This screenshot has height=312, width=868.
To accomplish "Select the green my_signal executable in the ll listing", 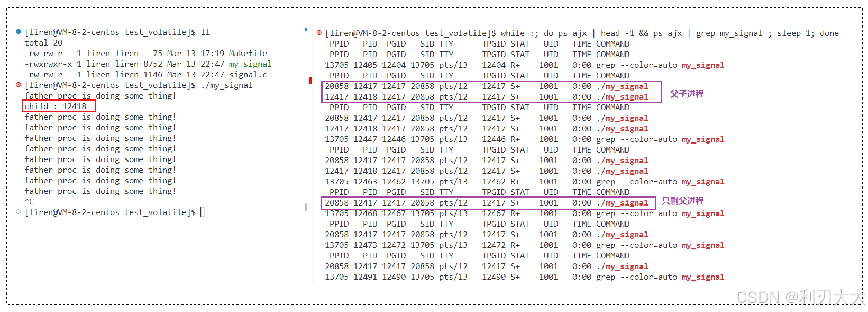I will point(250,64).
